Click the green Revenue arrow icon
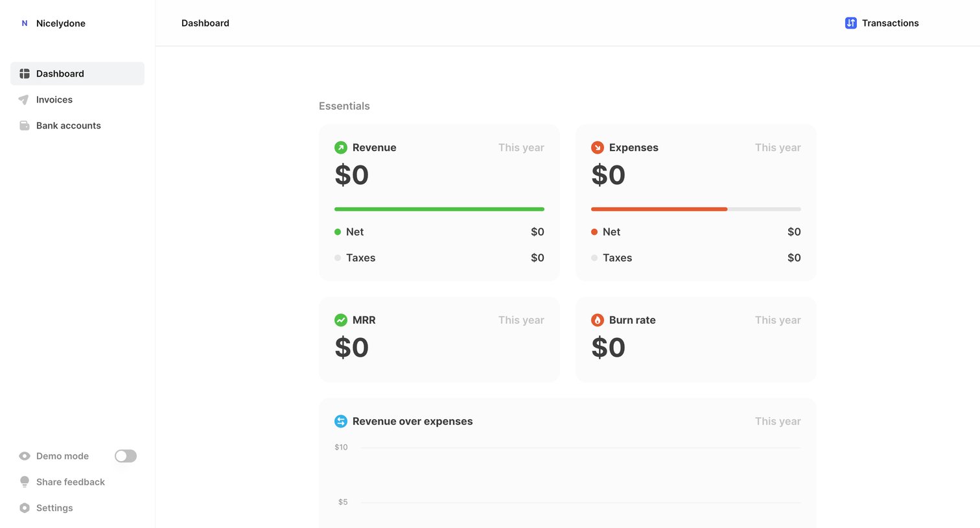The width and height of the screenshot is (980, 528). click(341, 148)
